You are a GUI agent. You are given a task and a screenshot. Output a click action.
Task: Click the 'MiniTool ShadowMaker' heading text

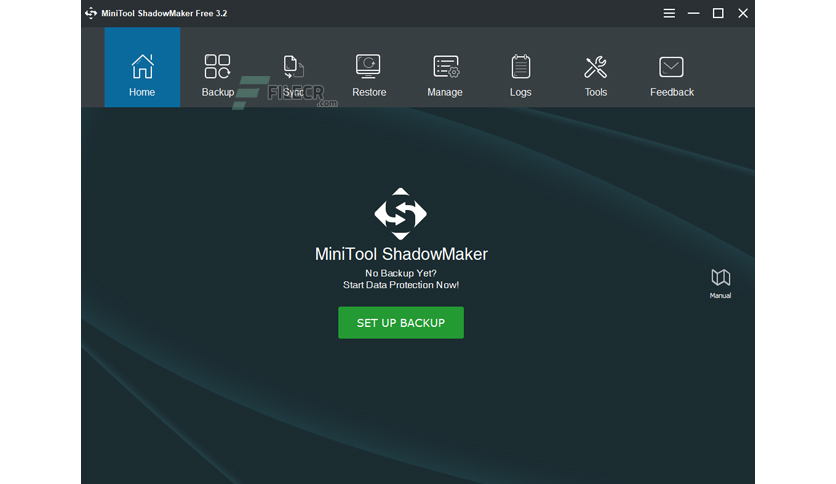pyautogui.click(x=401, y=254)
